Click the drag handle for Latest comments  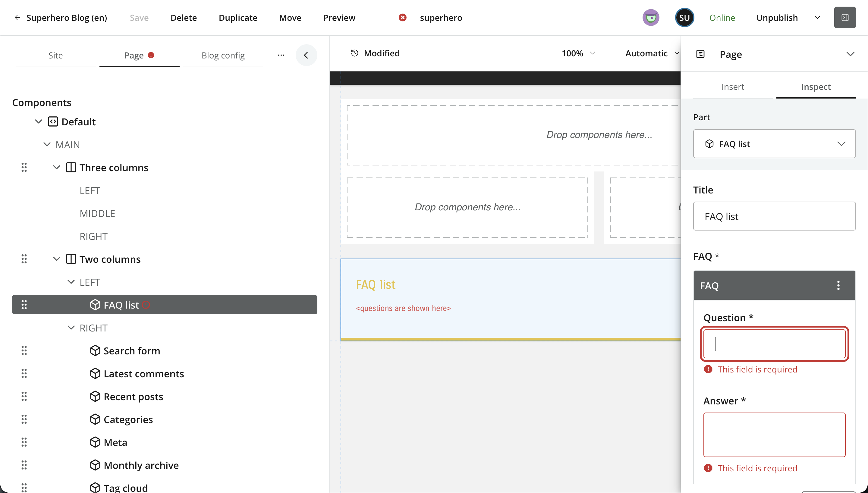24,373
